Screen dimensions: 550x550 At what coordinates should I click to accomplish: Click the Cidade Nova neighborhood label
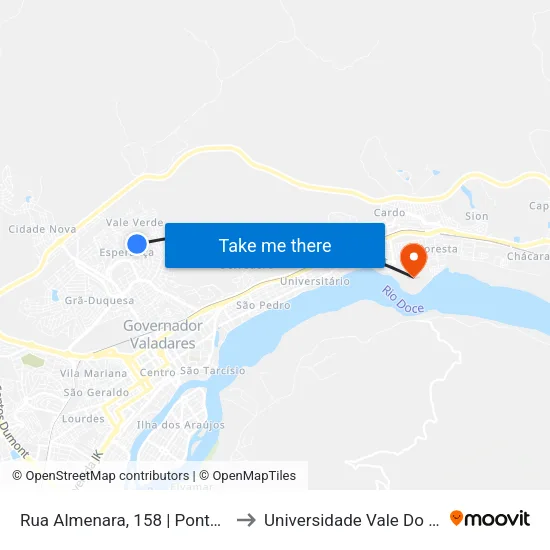[x=42, y=229]
